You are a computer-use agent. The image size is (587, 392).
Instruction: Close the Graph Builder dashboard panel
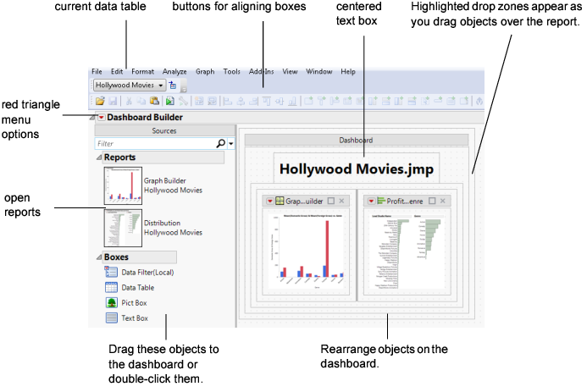[341, 201]
